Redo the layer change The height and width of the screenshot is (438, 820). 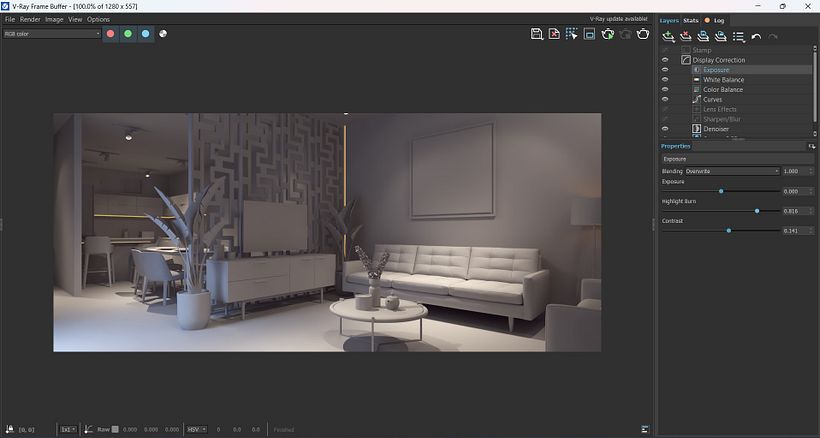(x=773, y=37)
